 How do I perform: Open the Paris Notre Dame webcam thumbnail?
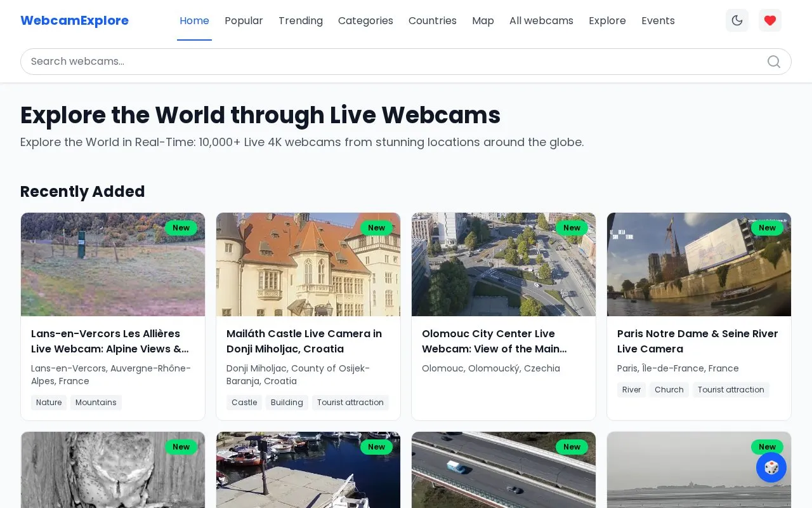click(699, 264)
